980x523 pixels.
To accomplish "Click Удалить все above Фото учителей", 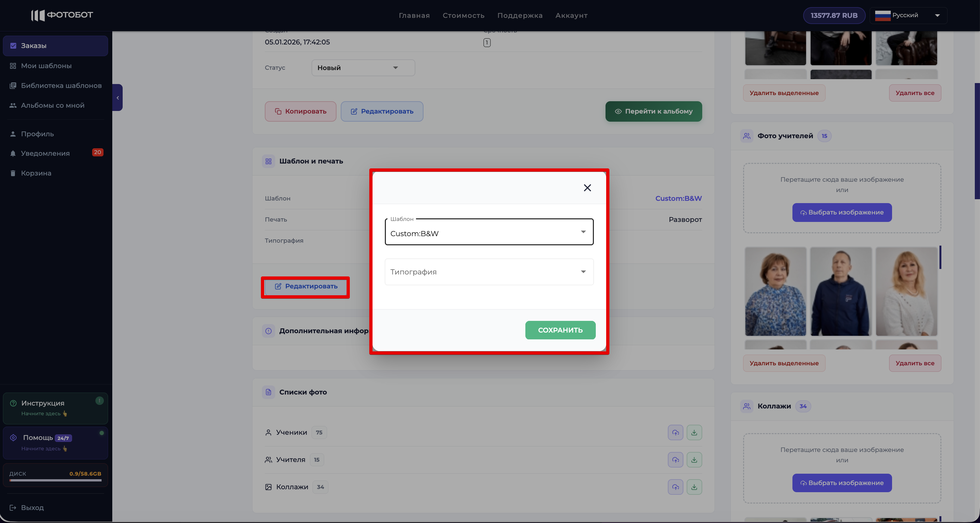I will 915,93.
